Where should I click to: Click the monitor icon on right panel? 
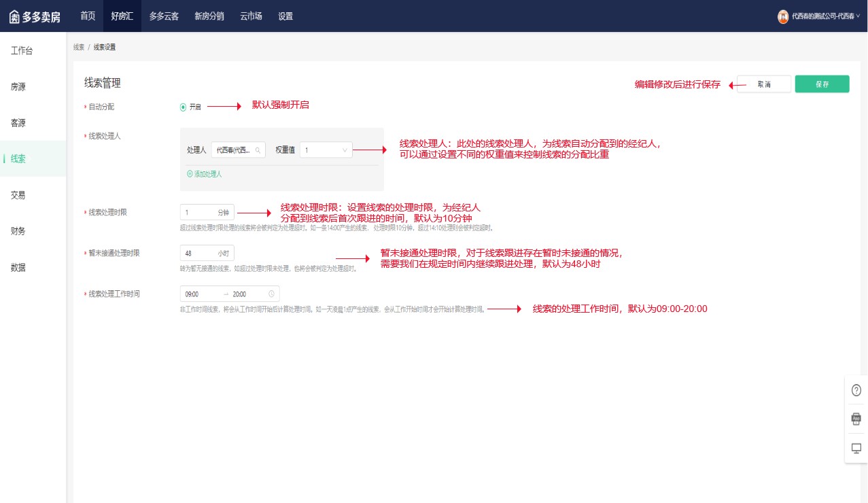[856, 448]
